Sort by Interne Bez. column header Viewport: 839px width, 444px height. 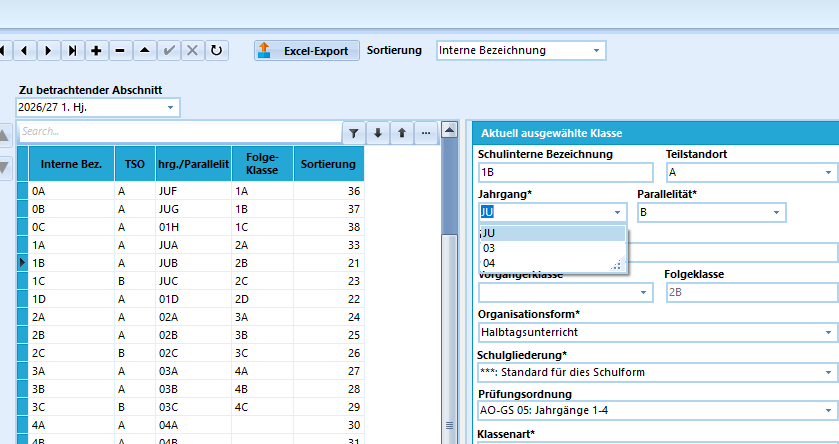pos(71,164)
